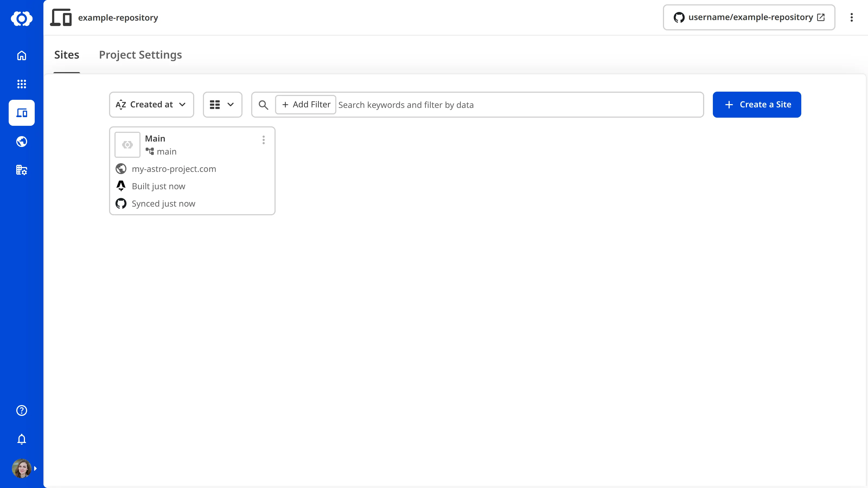Open notifications bell icon

22,439
